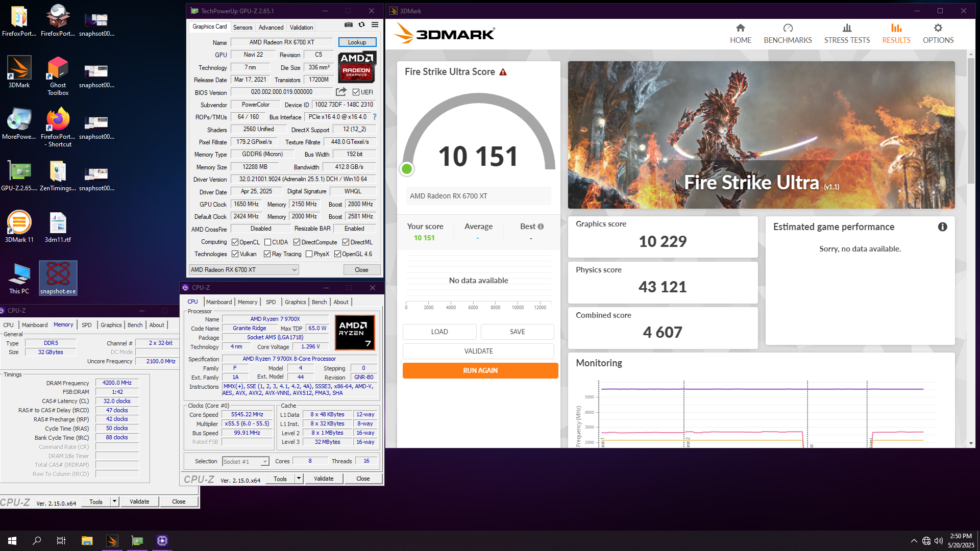The image size is (980, 551).
Task: Toggle the OpenCL checkbox
Action: 235,242
